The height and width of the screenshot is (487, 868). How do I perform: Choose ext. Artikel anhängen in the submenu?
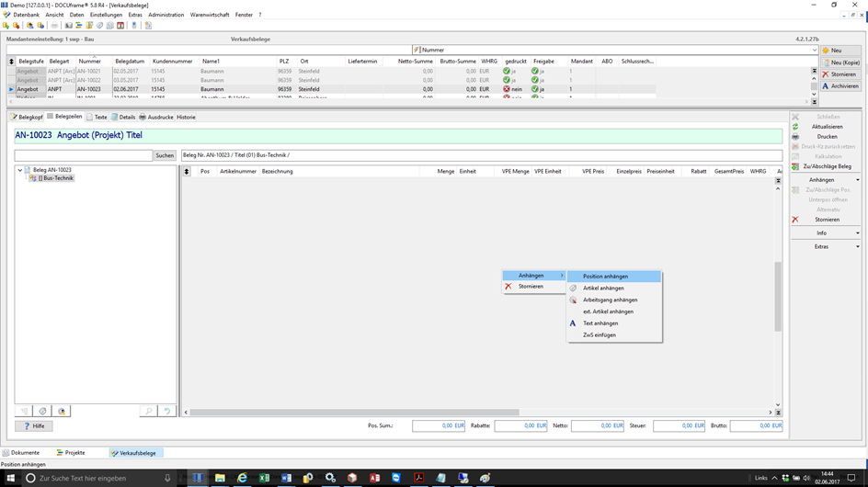coord(614,311)
